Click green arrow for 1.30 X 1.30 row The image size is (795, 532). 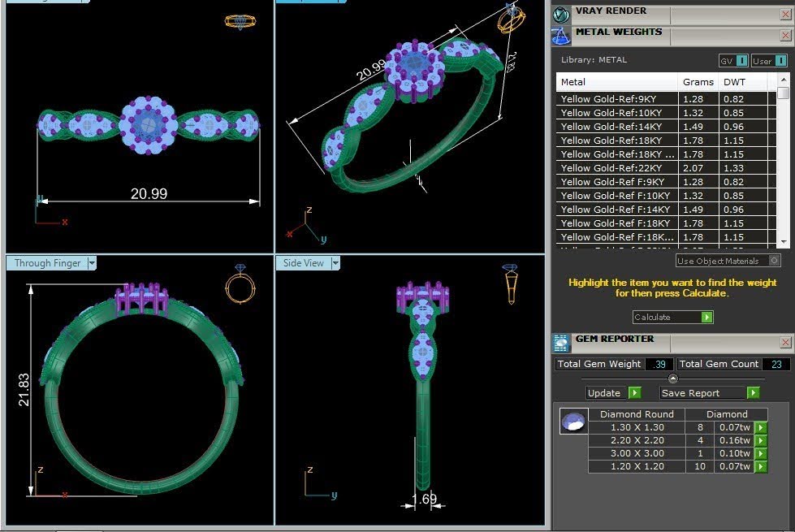tap(761, 427)
